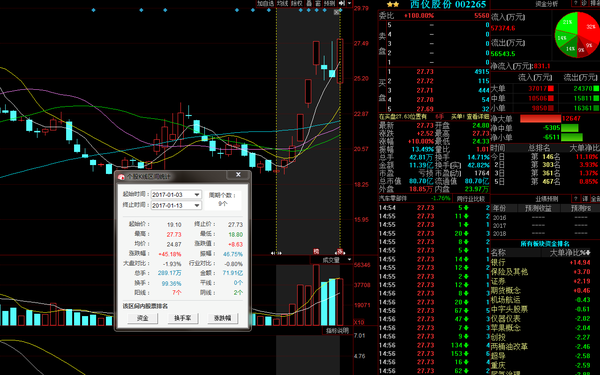Click the 涨跌幅 ranking button
This screenshot has height=375, width=600.
tap(222, 318)
